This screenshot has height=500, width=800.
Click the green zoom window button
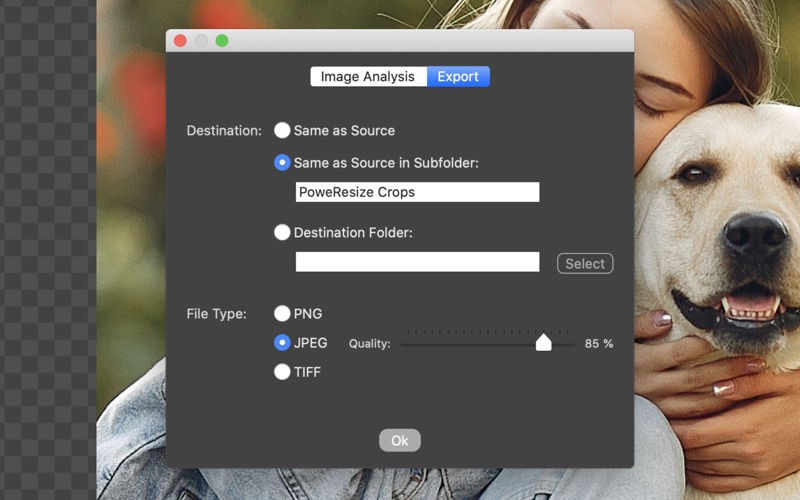click(222, 41)
